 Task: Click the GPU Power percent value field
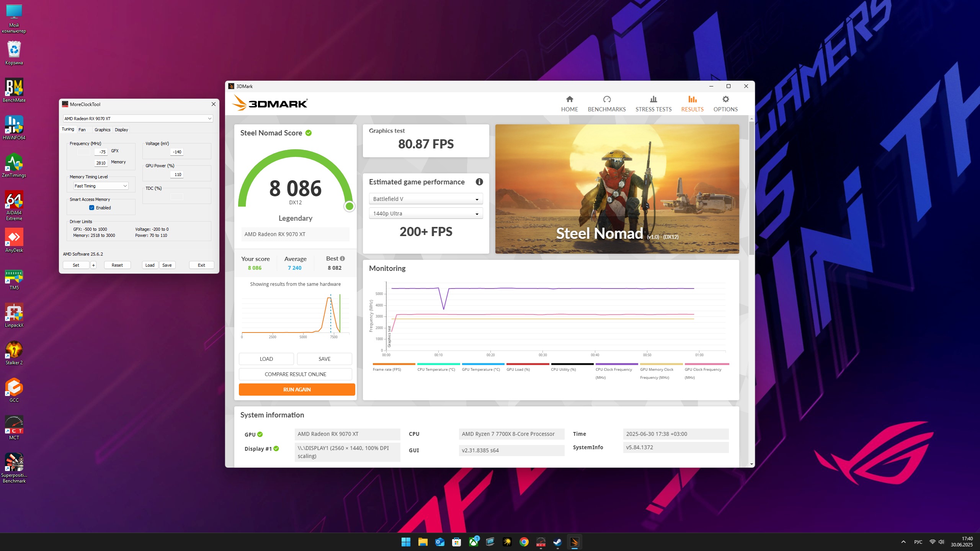pyautogui.click(x=177, y=174)
